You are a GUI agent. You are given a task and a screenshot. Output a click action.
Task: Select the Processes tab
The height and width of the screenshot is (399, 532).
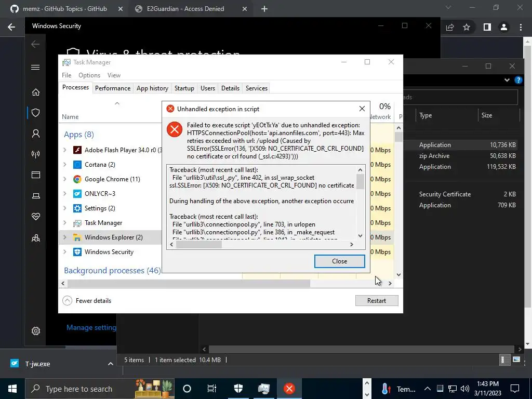click(x=75, y=87)
